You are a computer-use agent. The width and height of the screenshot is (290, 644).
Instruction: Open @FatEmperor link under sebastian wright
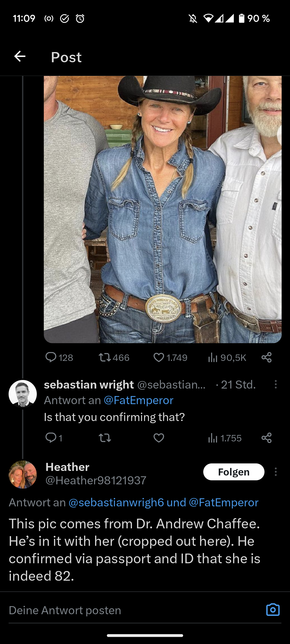[139, 400]
